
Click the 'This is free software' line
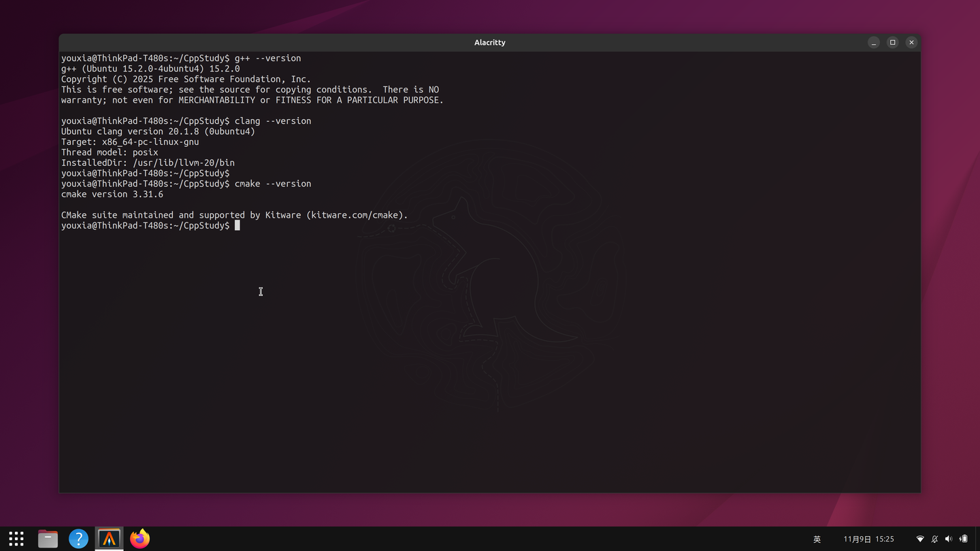pyautogui.click(x=250, y=90)
